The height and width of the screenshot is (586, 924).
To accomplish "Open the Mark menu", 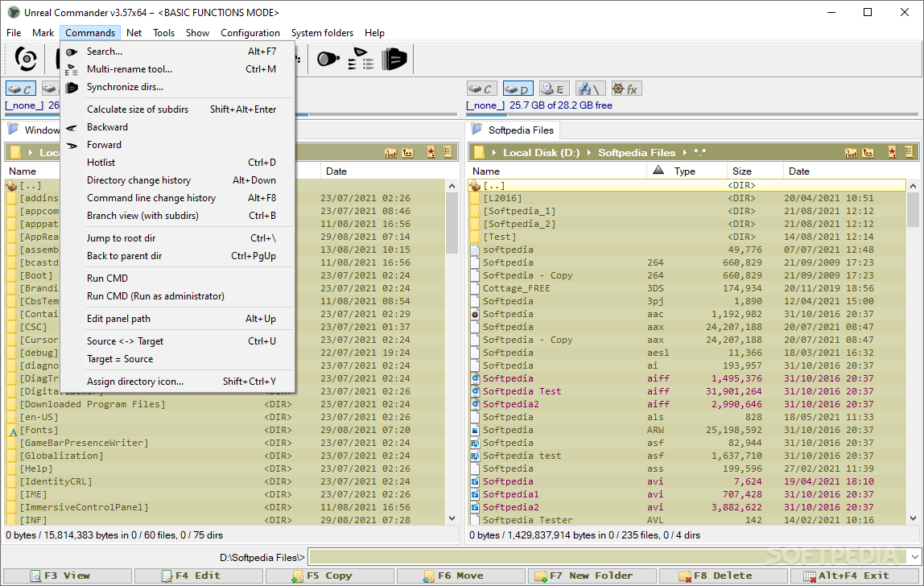I will point(43,33).
